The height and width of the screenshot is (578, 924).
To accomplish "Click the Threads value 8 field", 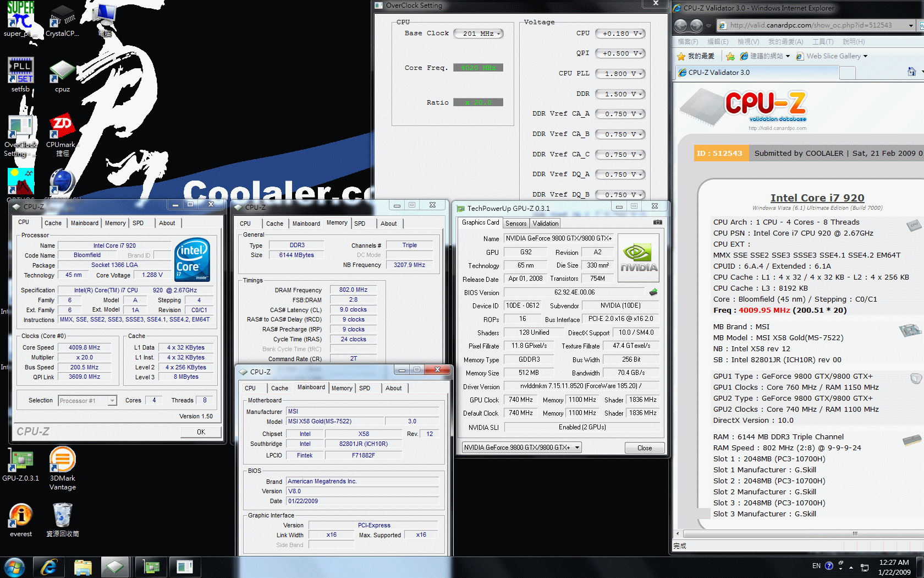I will coord(205,400).
